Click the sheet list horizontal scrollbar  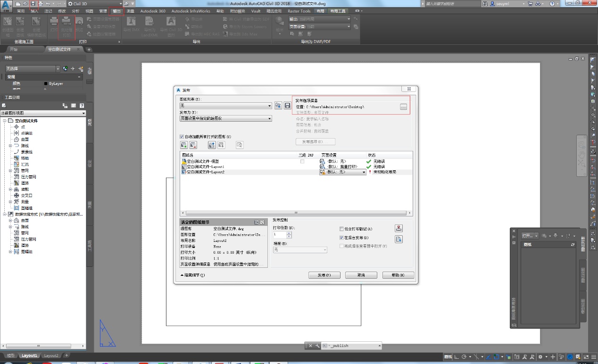[x=297, y=213]
